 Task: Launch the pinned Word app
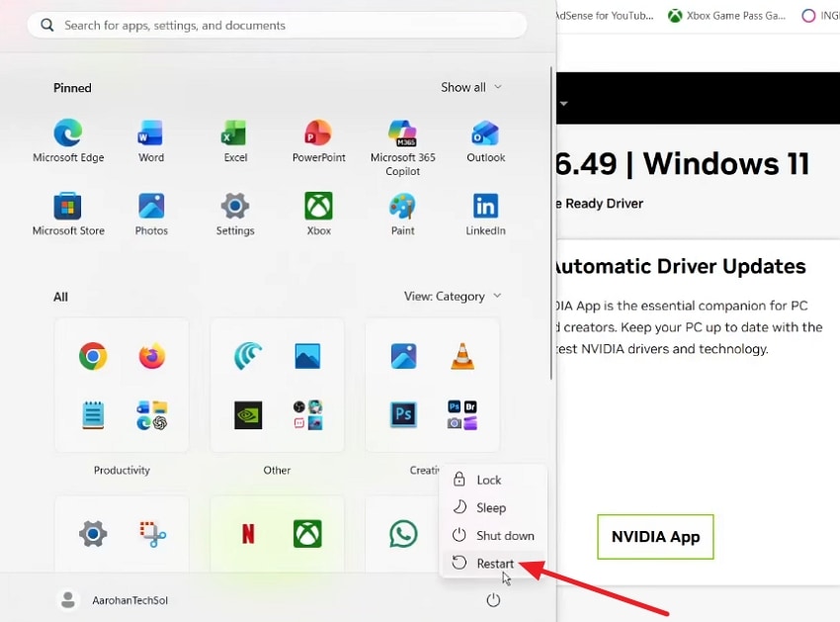tap(151, 141)
